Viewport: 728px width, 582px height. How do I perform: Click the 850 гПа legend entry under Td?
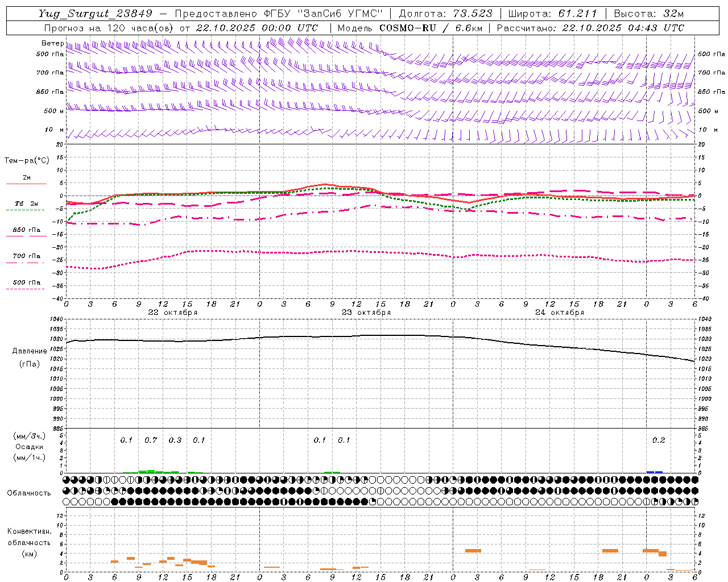tap(26, 230)
